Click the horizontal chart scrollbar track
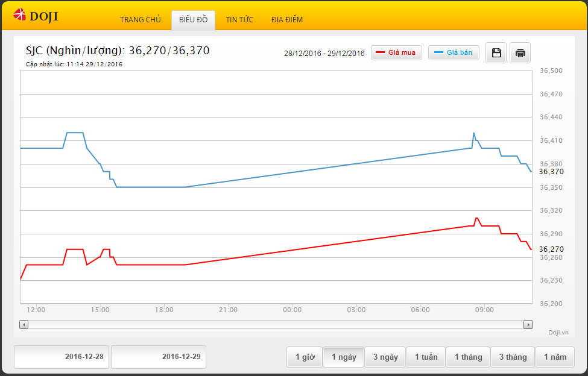 click(x=276, y=325)
